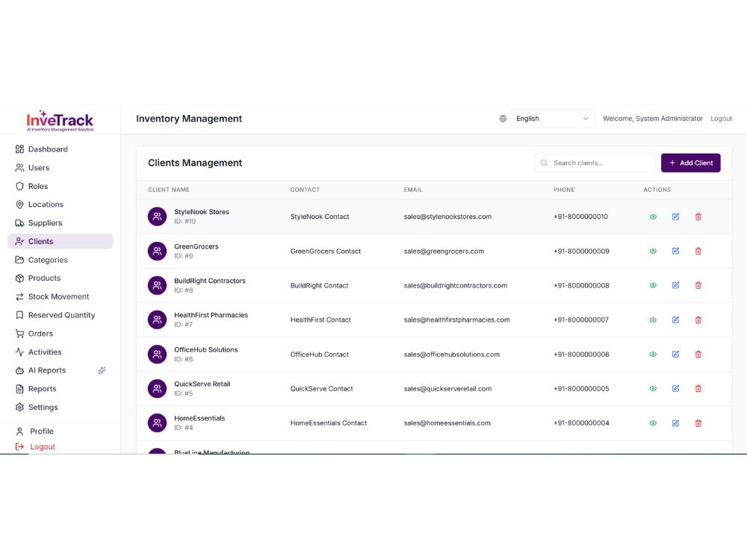Click the AI Reports sparkle icon
Image resolution: width=747 pixels, height=560 pixels.
(102, 370)
